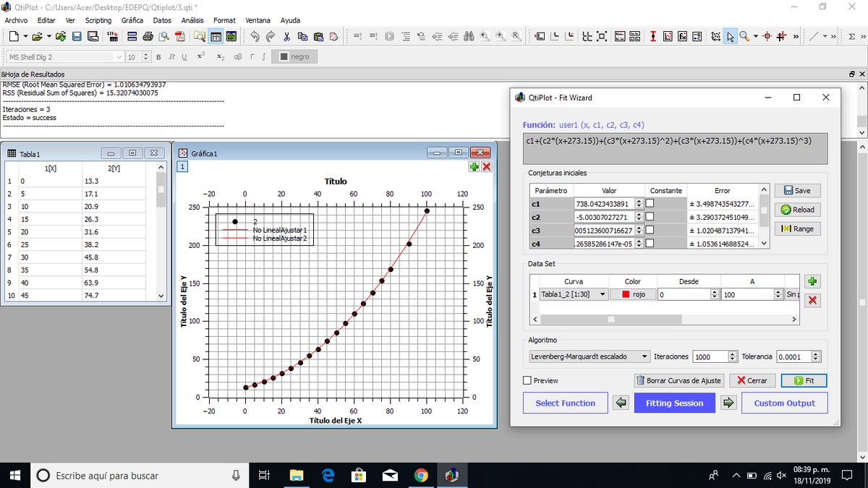
Task: Click Borrar Curvas de Ajuste button
Action: [x=678, y=380]
